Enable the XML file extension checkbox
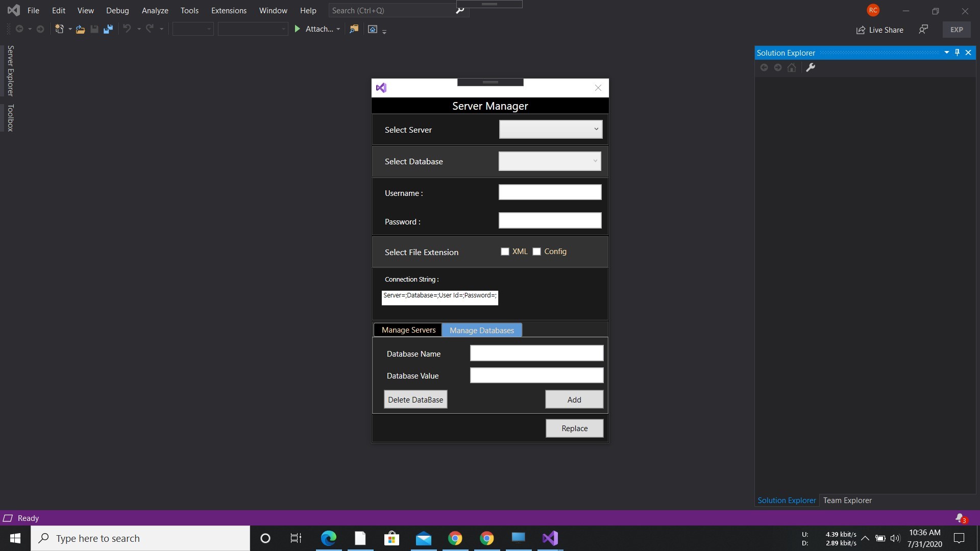This screenshot has width=980, height=551. tap(504, 251)
